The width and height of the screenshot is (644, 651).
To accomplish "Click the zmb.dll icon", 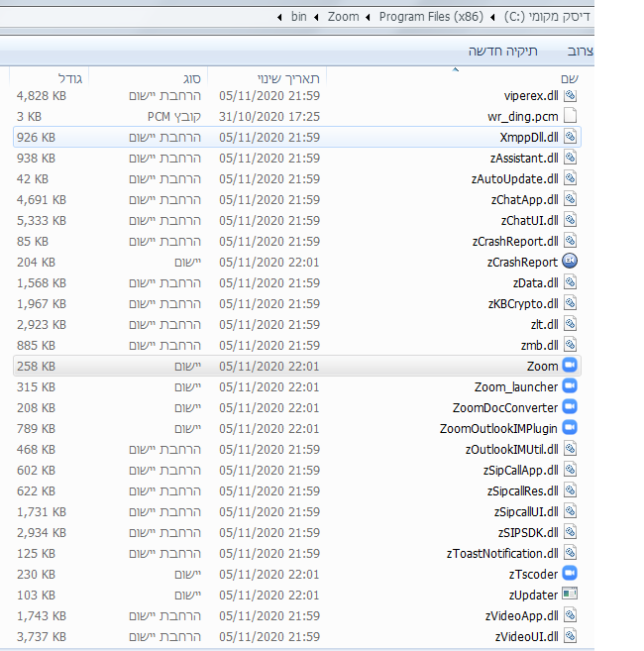I will (x=570, y=345).
